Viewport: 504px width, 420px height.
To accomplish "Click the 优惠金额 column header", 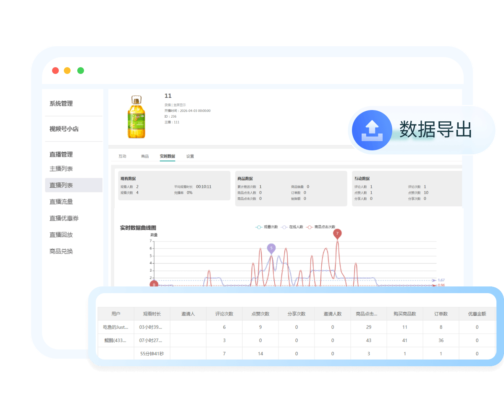I will coord(477,314).
